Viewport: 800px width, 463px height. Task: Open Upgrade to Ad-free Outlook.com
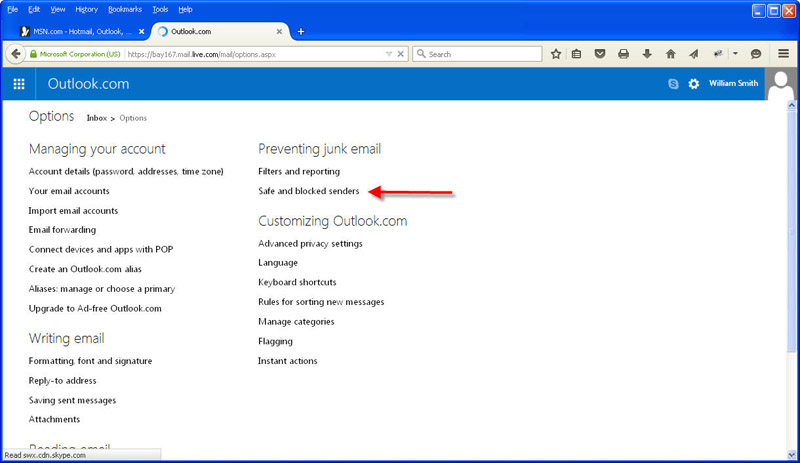point(95,308)
